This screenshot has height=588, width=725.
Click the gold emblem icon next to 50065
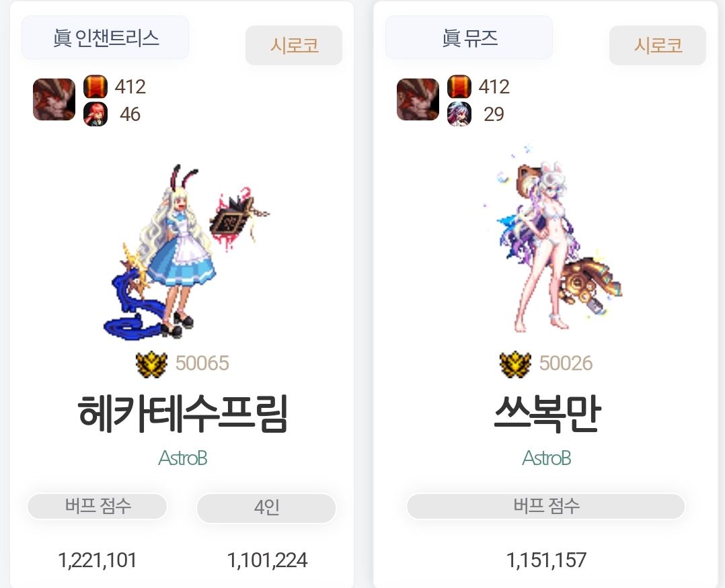[x=151, y=364]
